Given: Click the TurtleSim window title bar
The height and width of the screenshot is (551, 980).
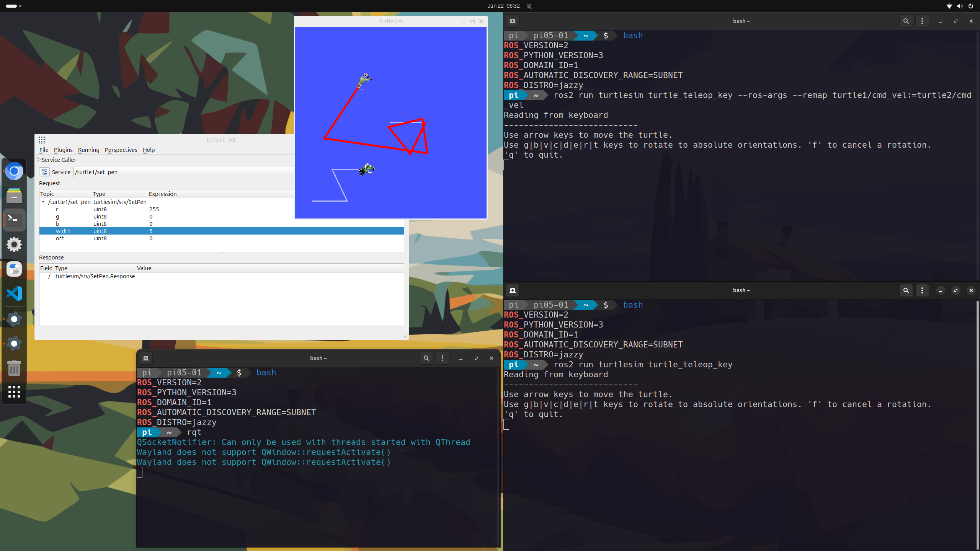Looking at the screenshot, I should pyautogui.click(x=390, y=21).
